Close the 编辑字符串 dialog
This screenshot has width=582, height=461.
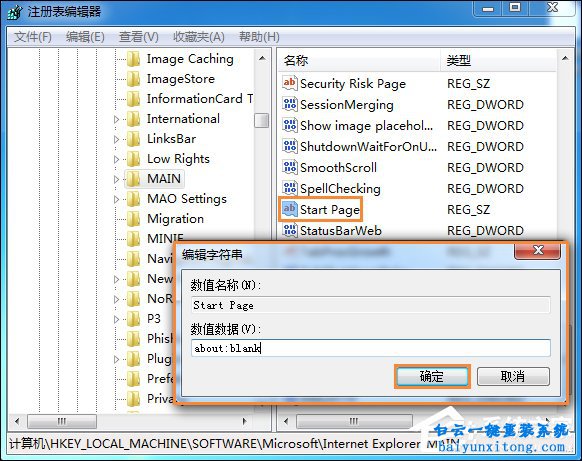tap(537, 251)
